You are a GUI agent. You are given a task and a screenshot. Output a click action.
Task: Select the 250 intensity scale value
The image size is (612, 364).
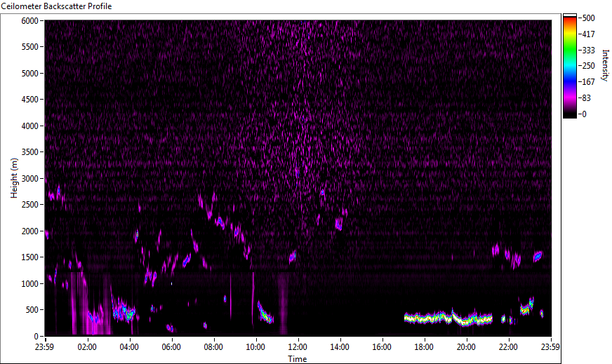click(x=588, y=66)
